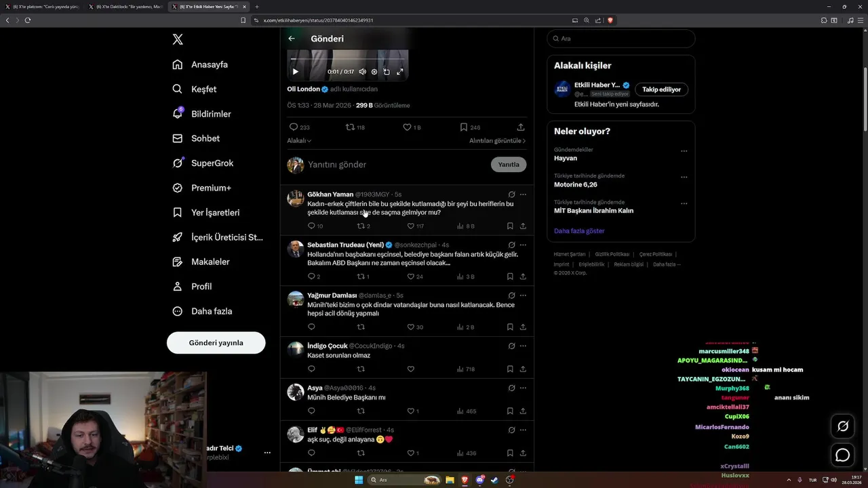Open Steam from the taskbar

(494, 480)
